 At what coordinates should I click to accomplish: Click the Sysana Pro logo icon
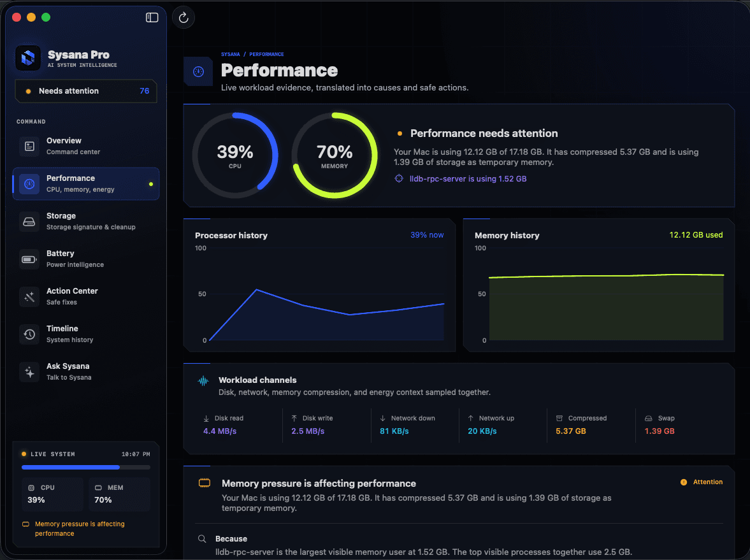click(x=28, y=59)
